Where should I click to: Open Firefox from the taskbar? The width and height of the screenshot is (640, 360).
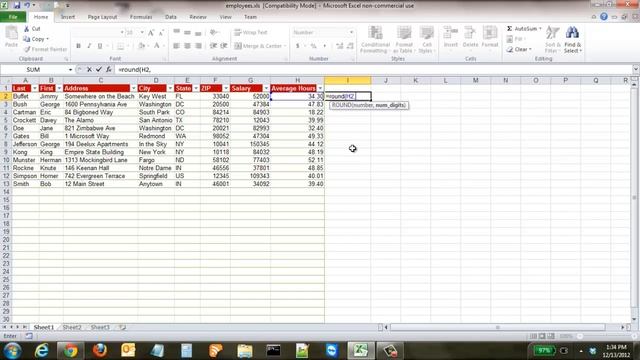click(100, 351)
